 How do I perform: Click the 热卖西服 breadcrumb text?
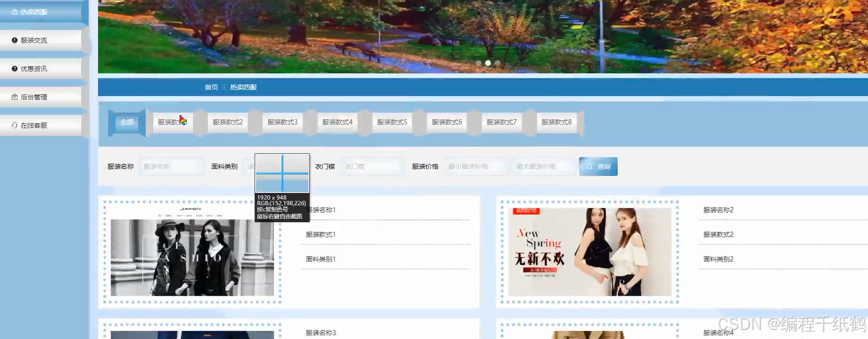click(x=244, y=87)
